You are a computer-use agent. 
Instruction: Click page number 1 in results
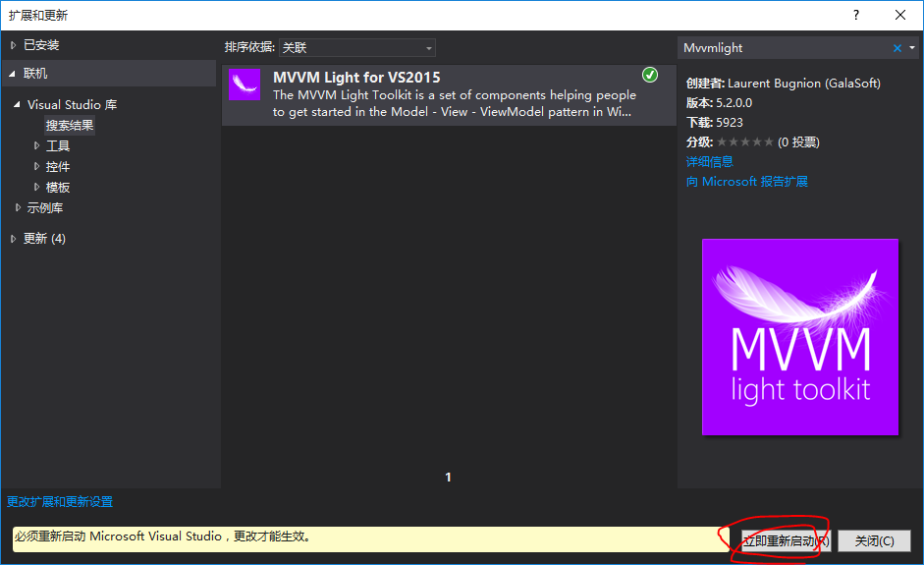coord(448,477)
